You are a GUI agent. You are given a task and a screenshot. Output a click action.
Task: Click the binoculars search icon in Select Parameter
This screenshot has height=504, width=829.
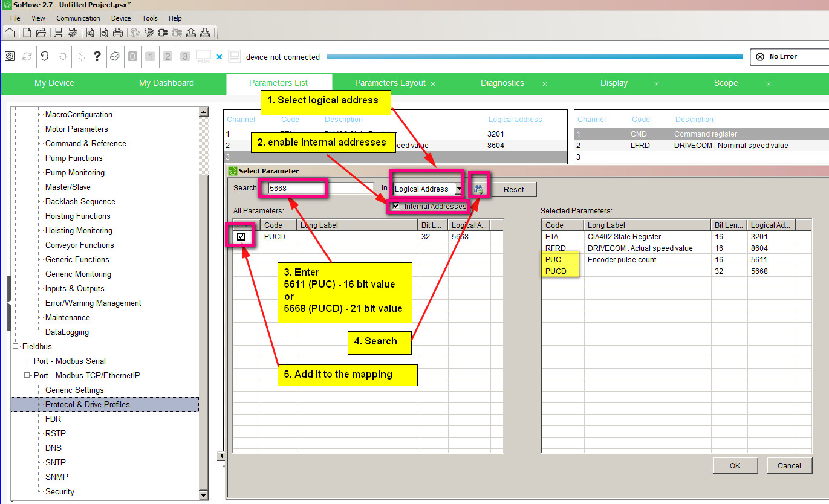[479, 189]
